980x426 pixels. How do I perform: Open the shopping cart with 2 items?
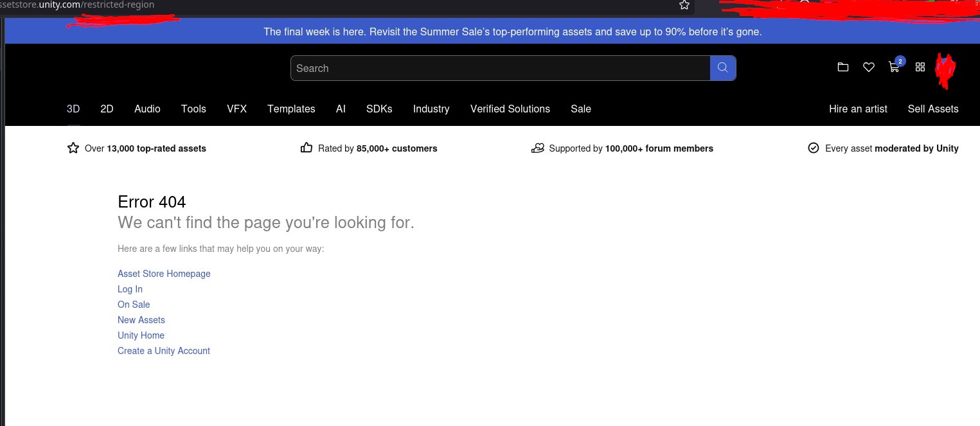[895, 66]
